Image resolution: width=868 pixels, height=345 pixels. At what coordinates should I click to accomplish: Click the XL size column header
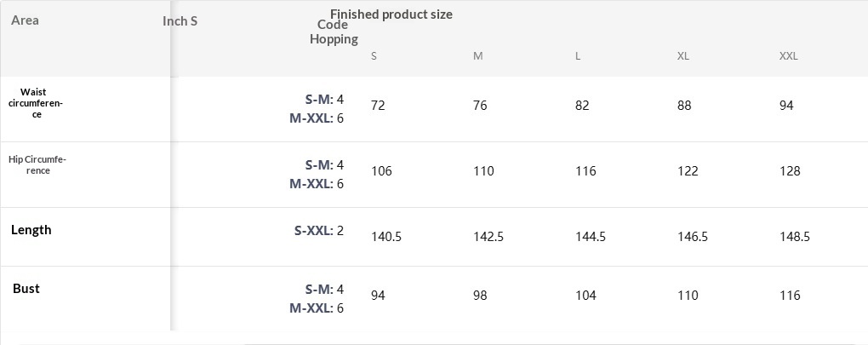pyautogui.click(x=682, y=56)
